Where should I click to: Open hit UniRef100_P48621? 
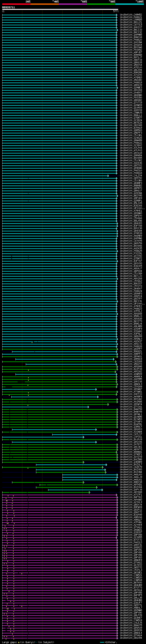pos(131,17)
